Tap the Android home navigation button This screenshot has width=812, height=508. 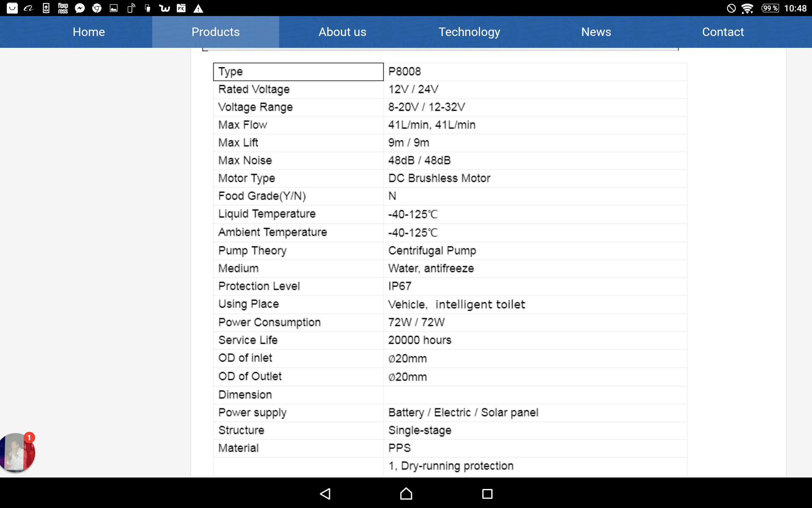click(406, 494)
